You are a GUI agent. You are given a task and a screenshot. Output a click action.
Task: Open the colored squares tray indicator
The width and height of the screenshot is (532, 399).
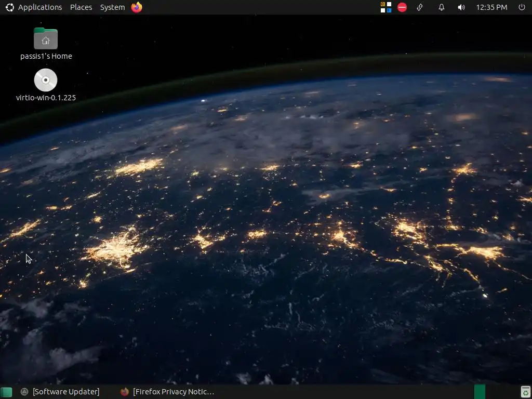386,7
